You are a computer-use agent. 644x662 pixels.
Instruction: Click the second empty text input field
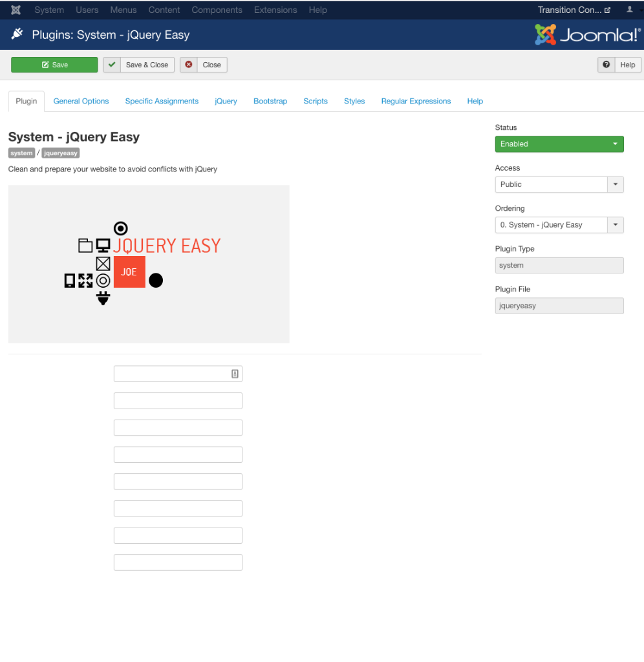click(x=178, y=401)
